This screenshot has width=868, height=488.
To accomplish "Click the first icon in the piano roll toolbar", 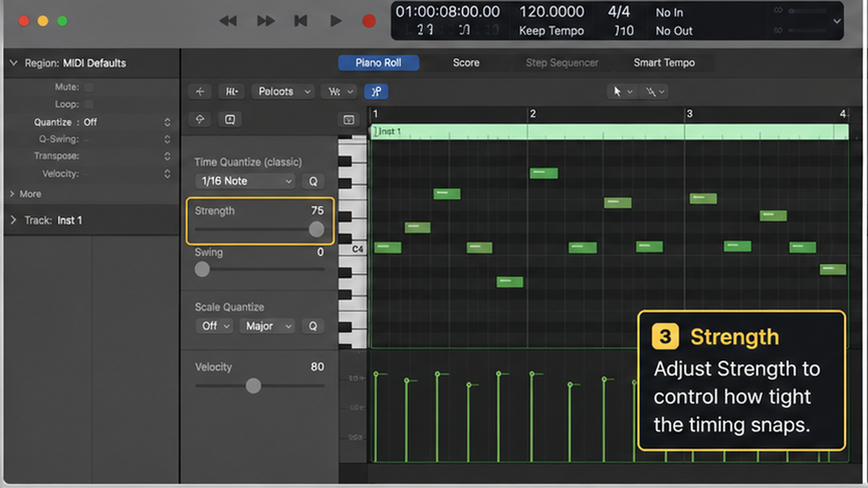I will [x=200, y=91].
